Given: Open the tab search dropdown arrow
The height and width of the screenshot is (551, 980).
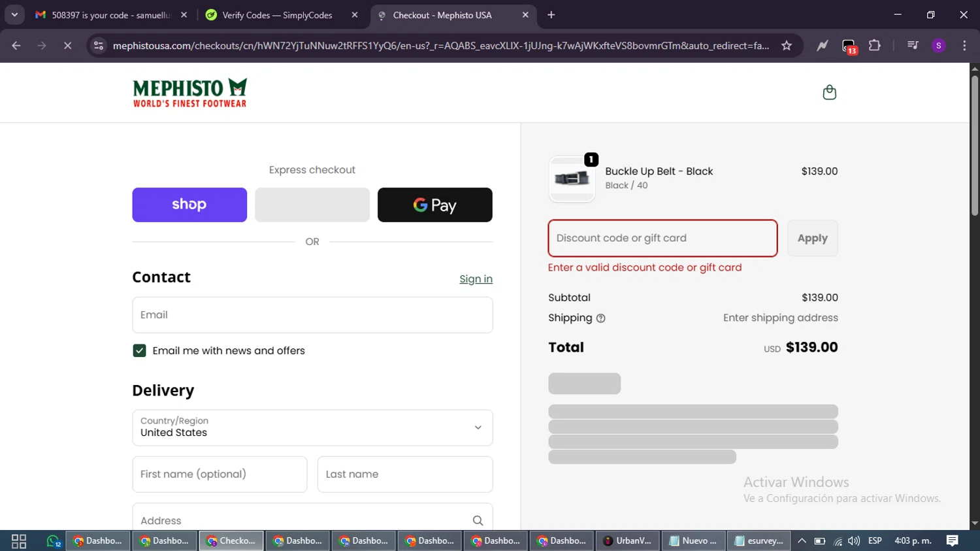Looking at the screenshot, I should coord(14,15).
